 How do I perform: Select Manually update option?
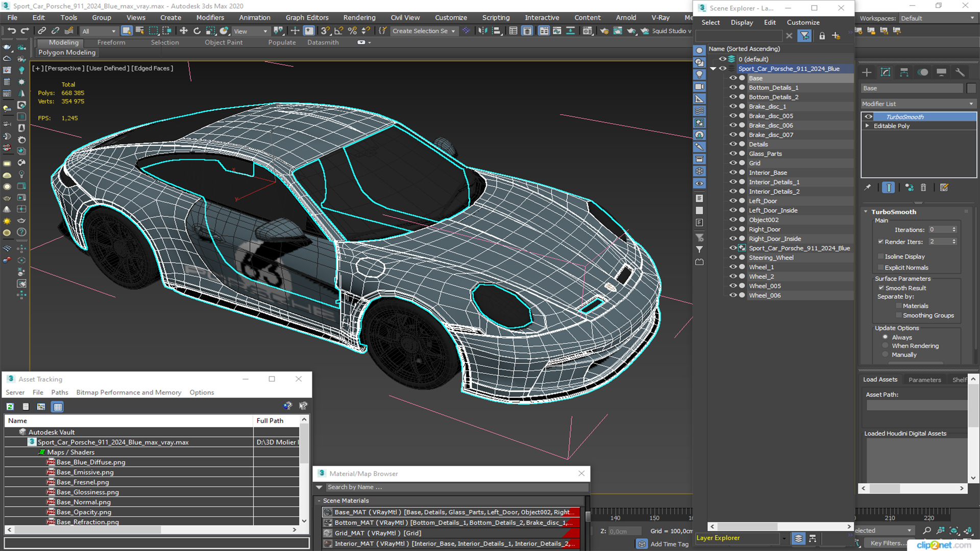click(x=885, y=355)
